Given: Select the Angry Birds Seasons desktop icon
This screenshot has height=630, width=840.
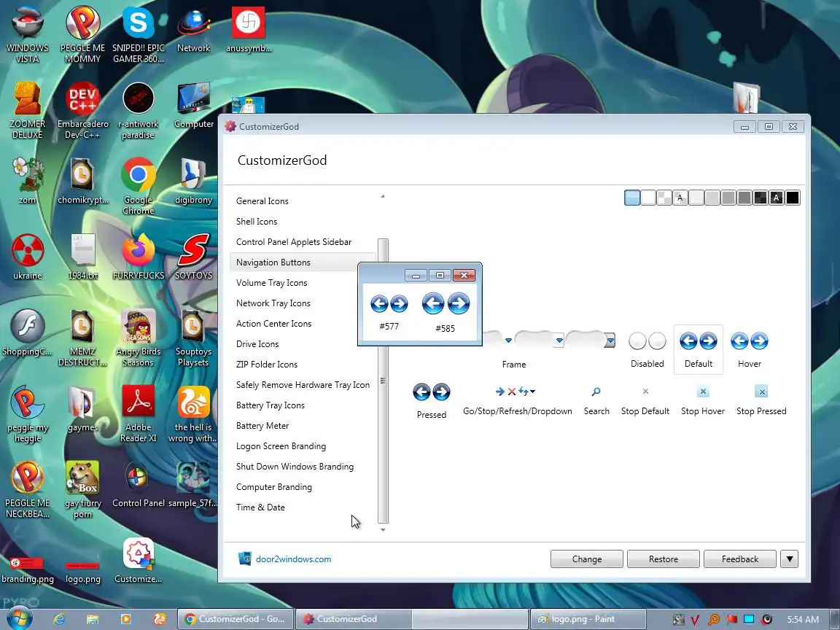Looking at the screenshot, I should pos(139,337).
